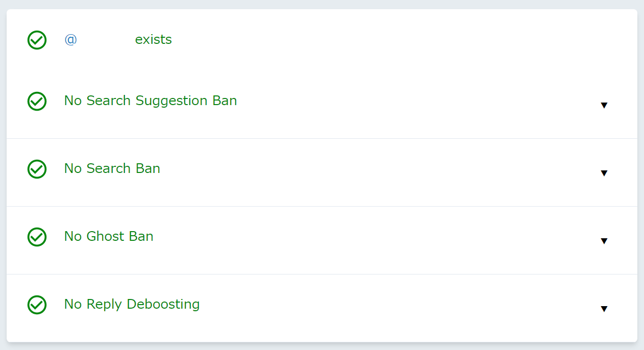Click the check icon beside No Reply Deboosting
644x350 pixels.
tap(37, 305)
